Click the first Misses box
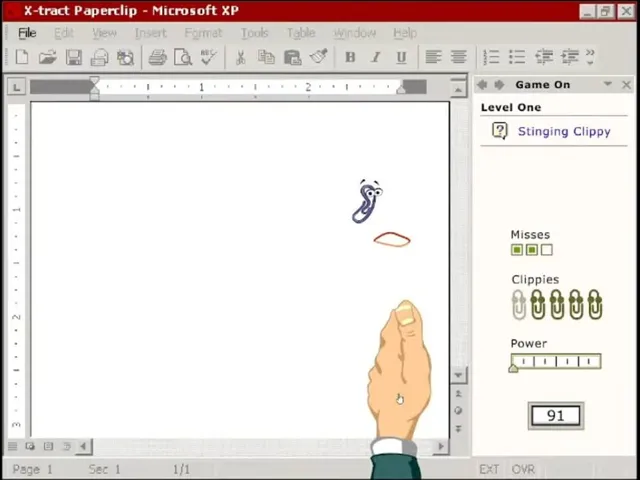Image resolution: width=640 pixels, height=480 pixels. click(517, 250)
